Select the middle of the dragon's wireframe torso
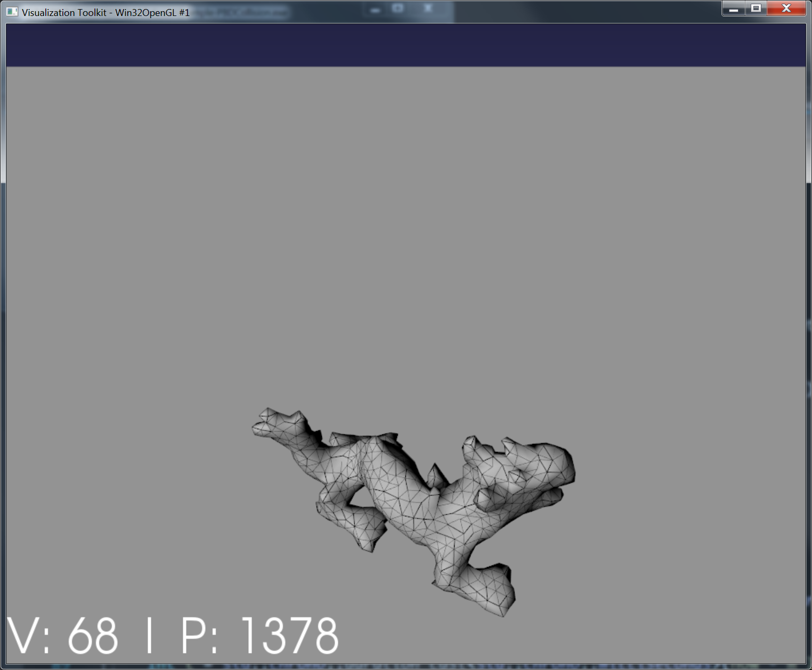The height and width of the screenshot is (670, 812). pyautogui.click(x=405, y=496)
